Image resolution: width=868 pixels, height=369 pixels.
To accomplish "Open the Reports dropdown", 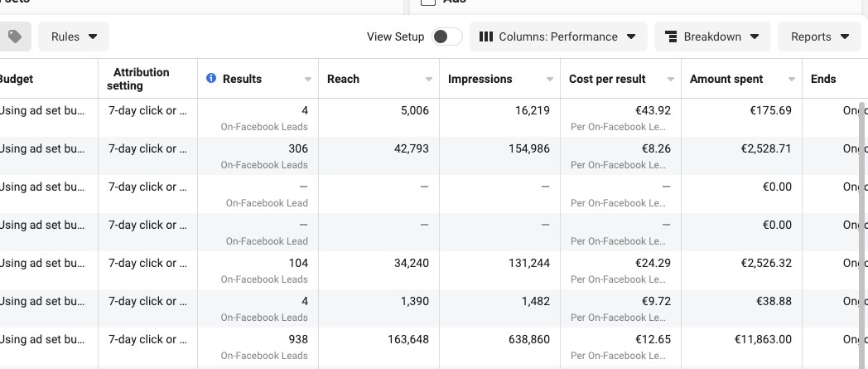I will click(819, 36).
